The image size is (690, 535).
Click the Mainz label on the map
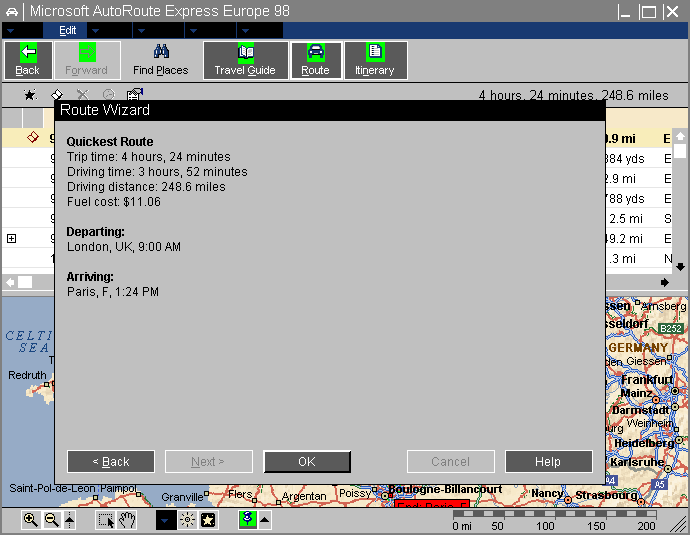pyautogui.click(x=636, y=393)
